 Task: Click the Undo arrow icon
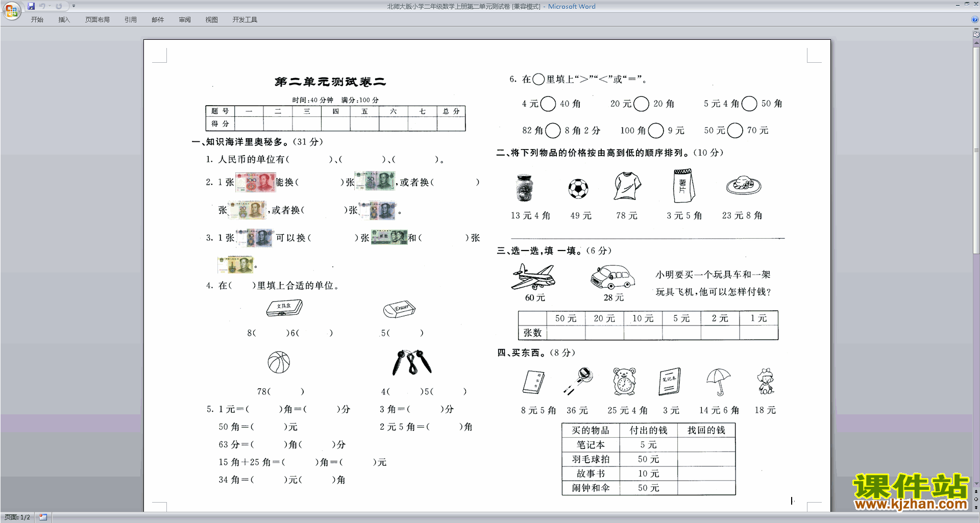click(x=42, y=6)
